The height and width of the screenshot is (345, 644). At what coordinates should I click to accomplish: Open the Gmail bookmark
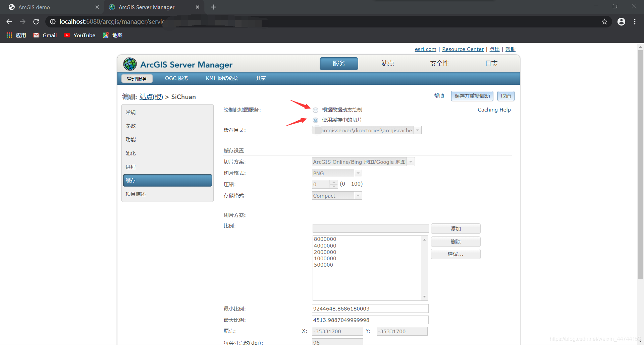[x=45, y=35]
